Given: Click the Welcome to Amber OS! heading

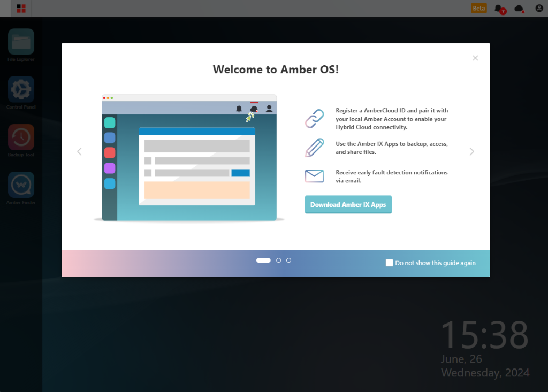Looking at the screenshot, I should click(x=276, y=69).
